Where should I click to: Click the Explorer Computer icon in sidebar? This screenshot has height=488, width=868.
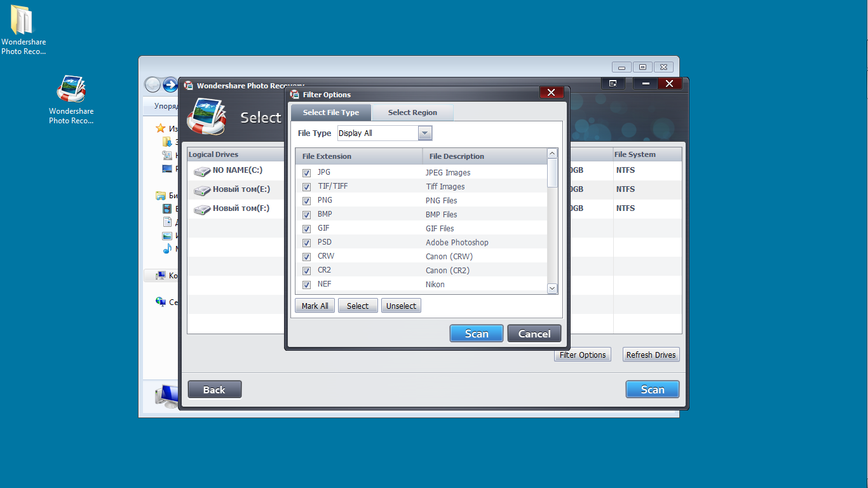[x=161, y=276]
